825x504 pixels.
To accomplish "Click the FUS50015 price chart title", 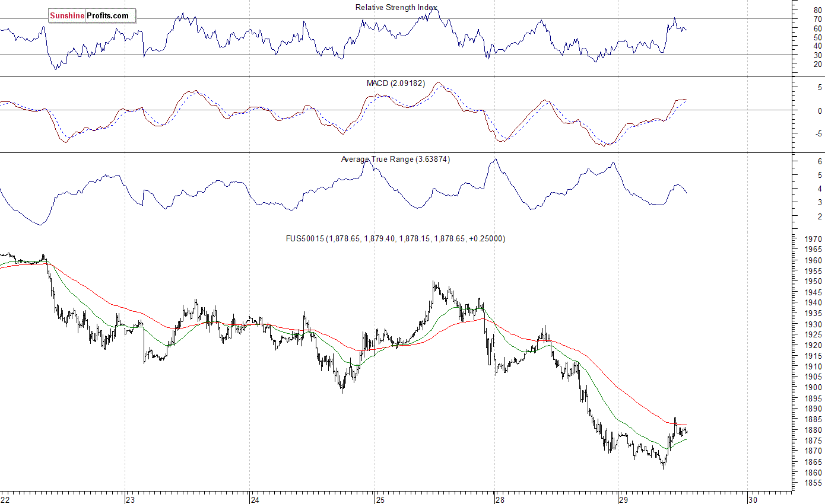I will pos(395,238).
